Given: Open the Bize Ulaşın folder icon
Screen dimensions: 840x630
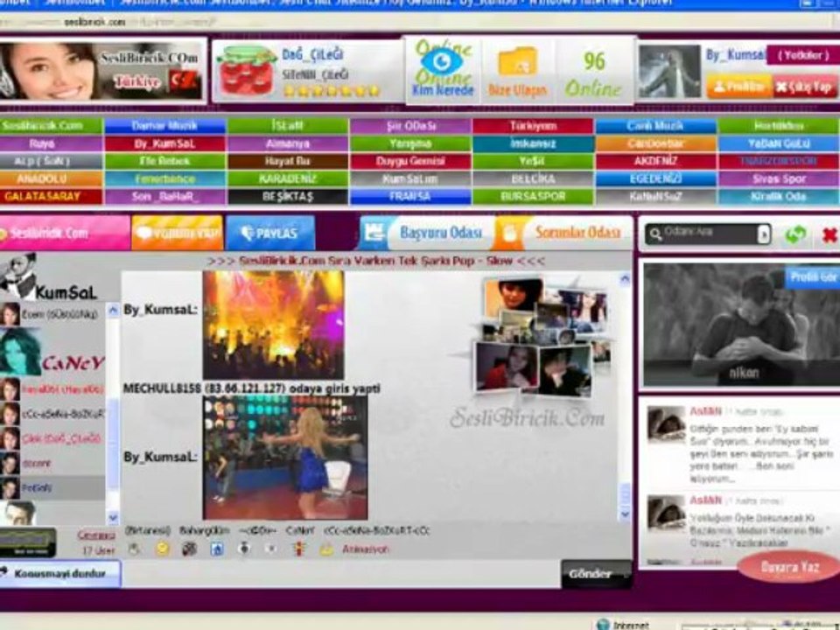Looking at the screenshot, I should (517, 62).
